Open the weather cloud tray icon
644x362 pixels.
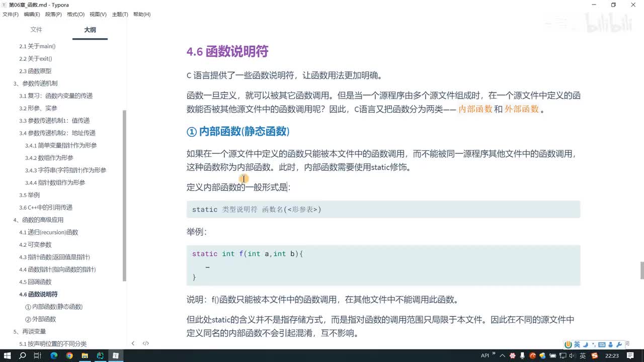coord(542,355)
